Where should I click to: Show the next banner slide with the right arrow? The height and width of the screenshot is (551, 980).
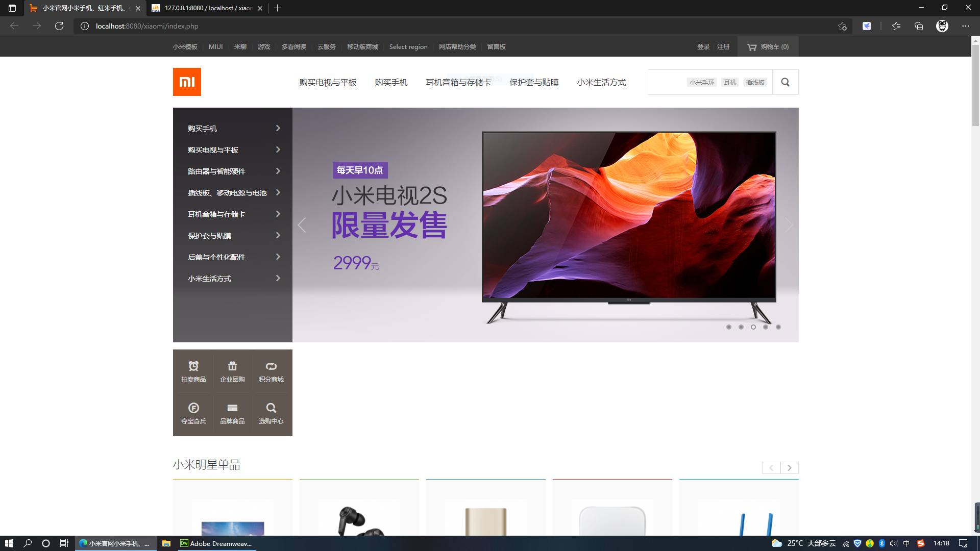coord(789,225)
